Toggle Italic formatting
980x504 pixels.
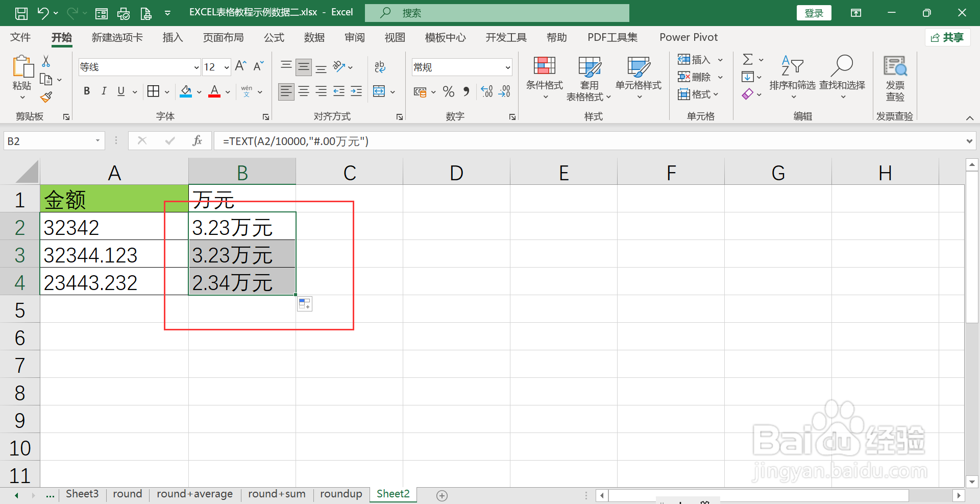pyautogui.click(x=104, y=91)
